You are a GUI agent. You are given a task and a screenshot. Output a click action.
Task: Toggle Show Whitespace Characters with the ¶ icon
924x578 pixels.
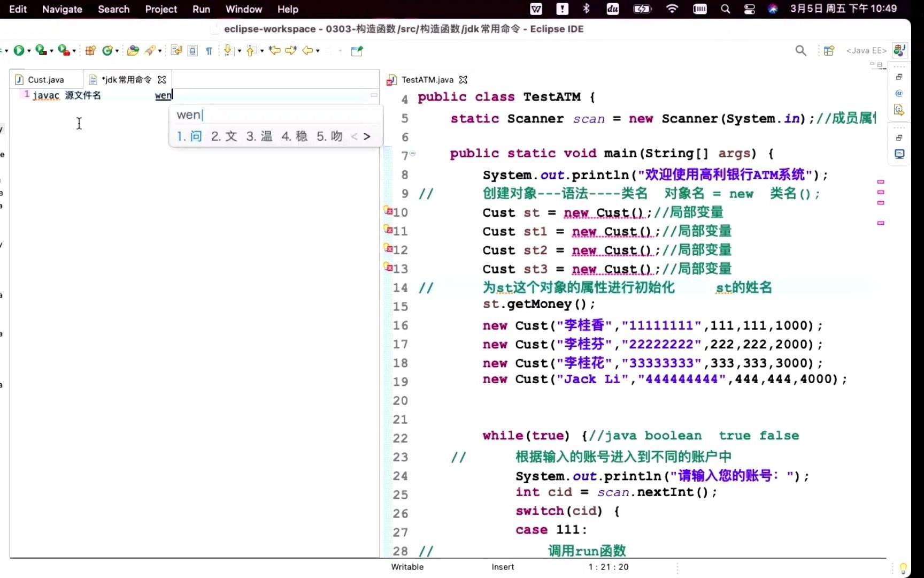(209, 51)
